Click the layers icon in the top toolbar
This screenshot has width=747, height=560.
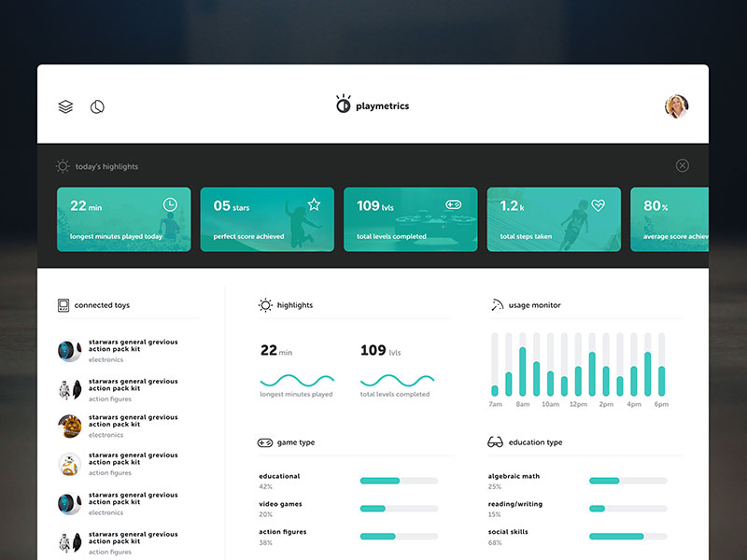pyautogui.click(x=65, y=106)
